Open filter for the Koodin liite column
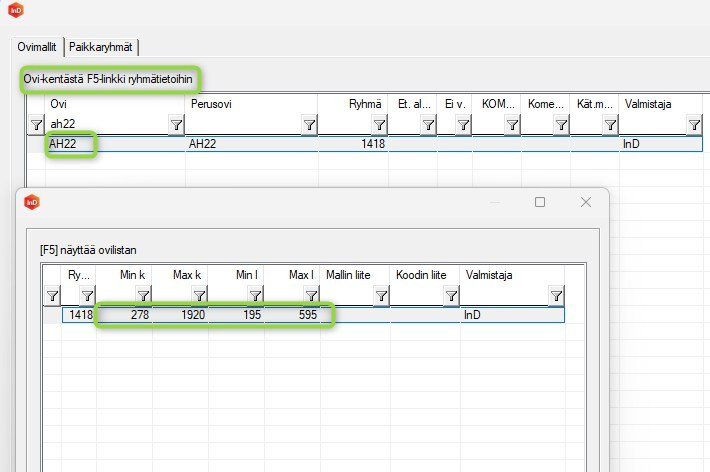 [451, 296]
